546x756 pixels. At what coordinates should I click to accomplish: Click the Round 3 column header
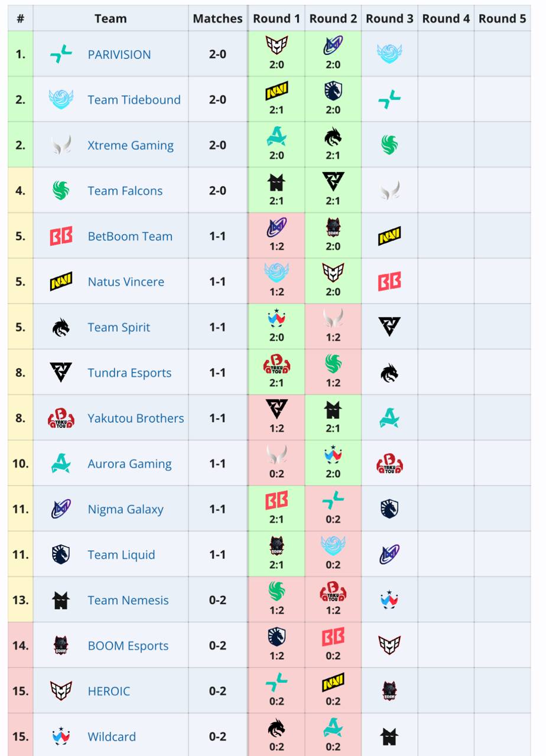[x=389, y=18]
